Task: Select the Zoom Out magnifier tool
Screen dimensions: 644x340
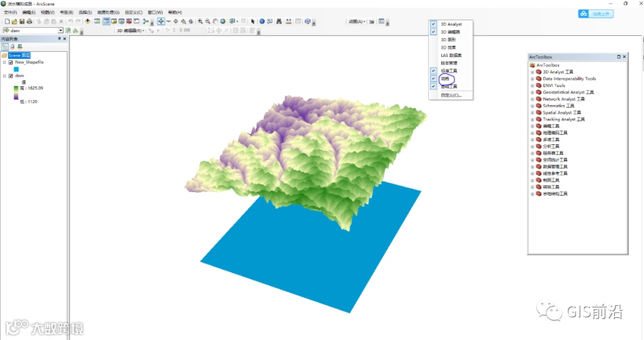Action: pyautogui.click(x=208, y=21)
